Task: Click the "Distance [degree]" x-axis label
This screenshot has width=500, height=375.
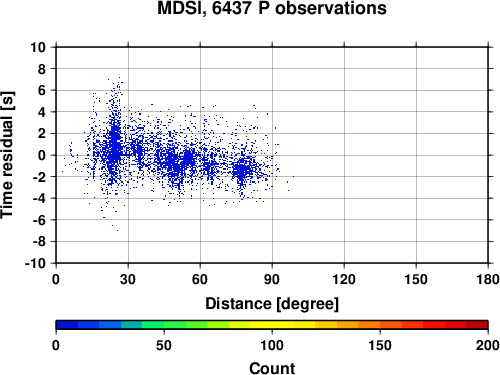Action: pos(272,304)
